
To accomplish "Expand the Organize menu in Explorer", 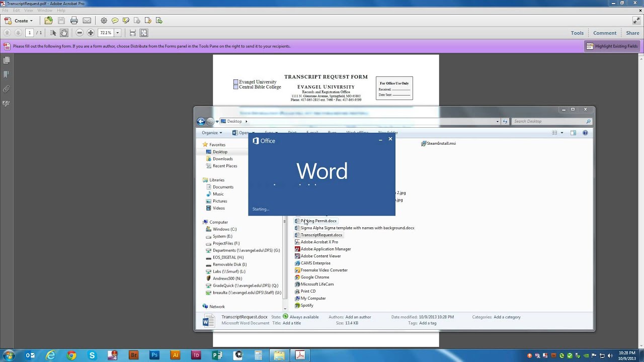I will [212, 133].
